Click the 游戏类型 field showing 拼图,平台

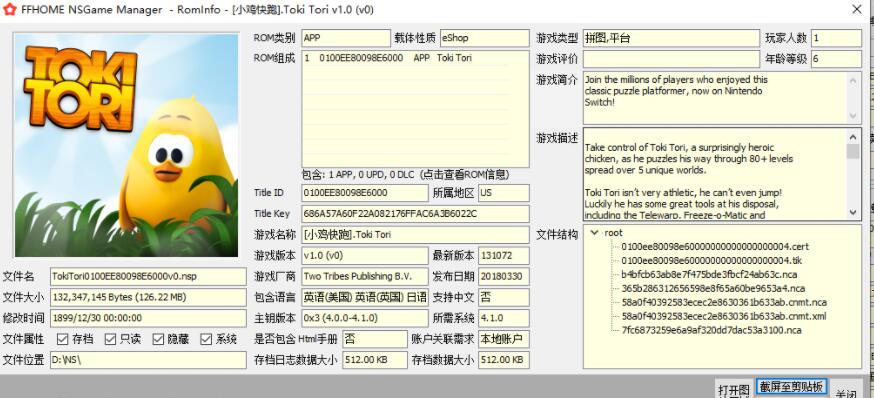(x=672, y=38)
